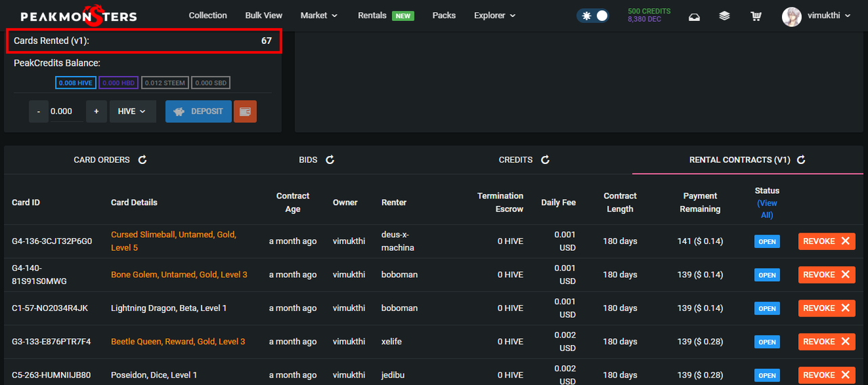Increase deposit amount with plus button
The height and width of the screenshot is (385, 868).
pos(96,111)
